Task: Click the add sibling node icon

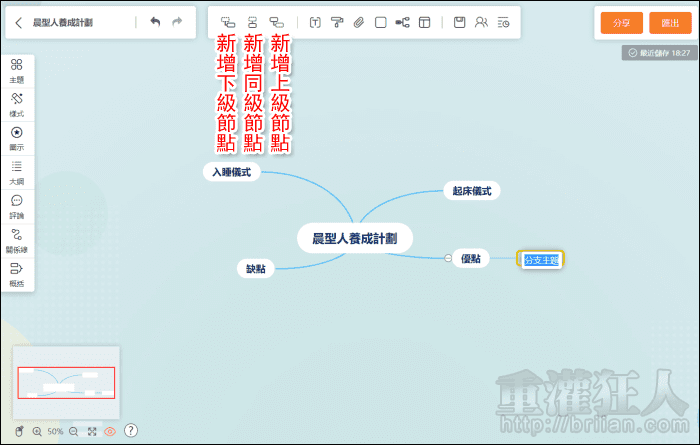Action: tap(252, 22)
